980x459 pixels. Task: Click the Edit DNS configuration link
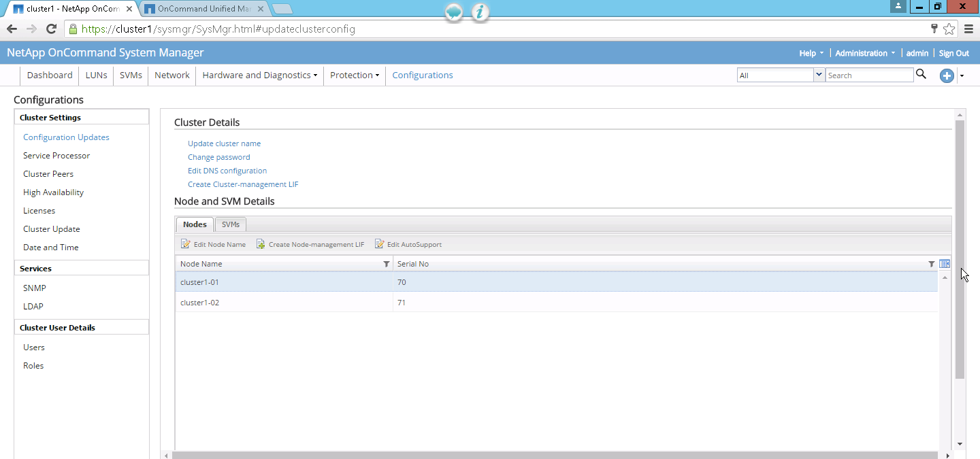tap(227, 171)
